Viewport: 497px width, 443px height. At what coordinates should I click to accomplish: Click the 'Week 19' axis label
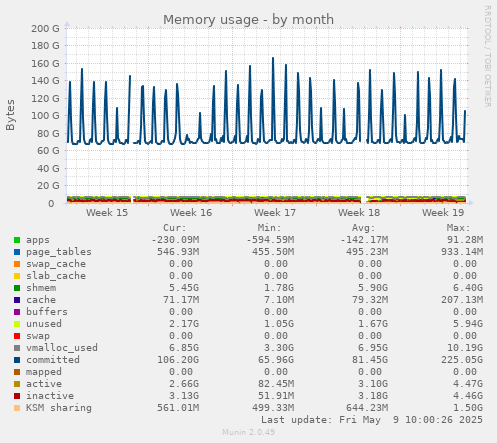pos(443,213)
